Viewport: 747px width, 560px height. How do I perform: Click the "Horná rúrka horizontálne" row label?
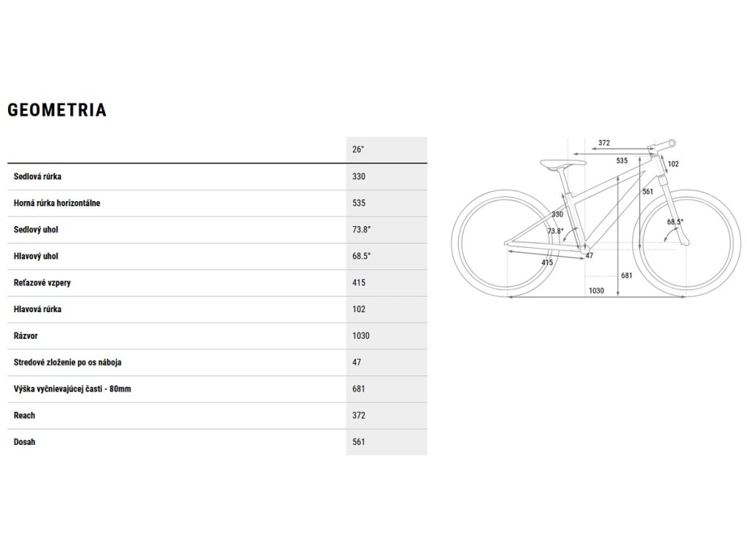(57, 203)
